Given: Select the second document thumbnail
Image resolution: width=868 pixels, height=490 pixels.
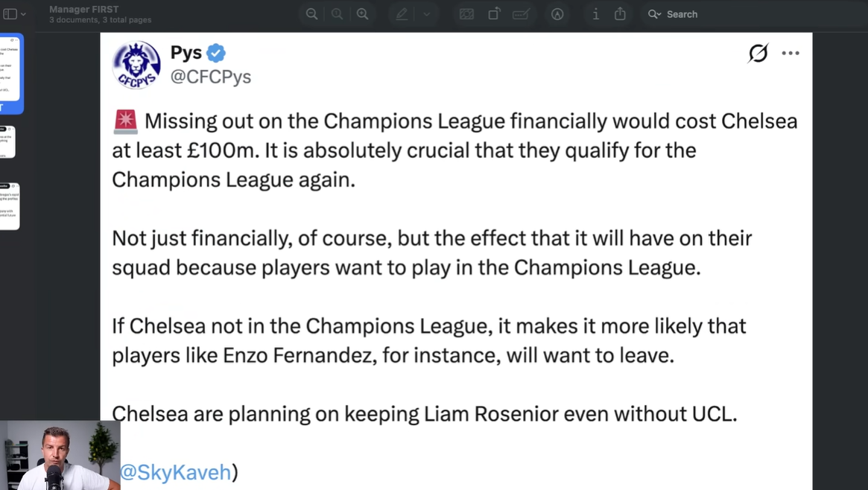Looking at the screenshot, I should 7,142.
